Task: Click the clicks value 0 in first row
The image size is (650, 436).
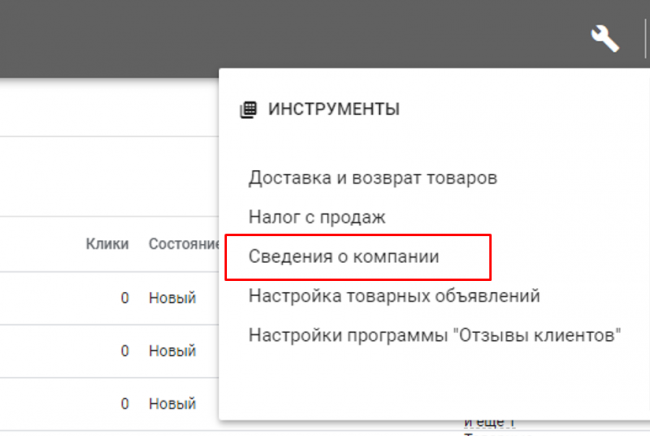Action: click(x=125, y=298)
